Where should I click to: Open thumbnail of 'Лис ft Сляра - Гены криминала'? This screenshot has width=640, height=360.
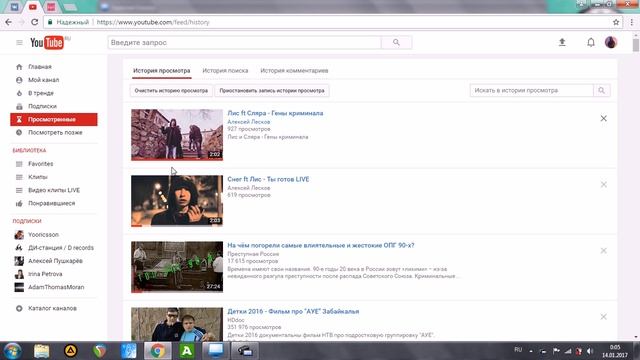coord(177,135)
